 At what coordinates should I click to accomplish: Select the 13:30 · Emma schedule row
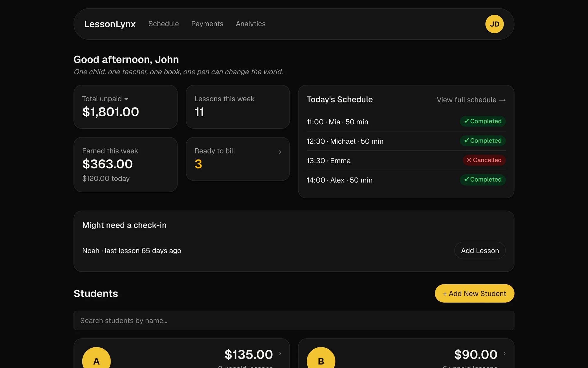(406, 160)
